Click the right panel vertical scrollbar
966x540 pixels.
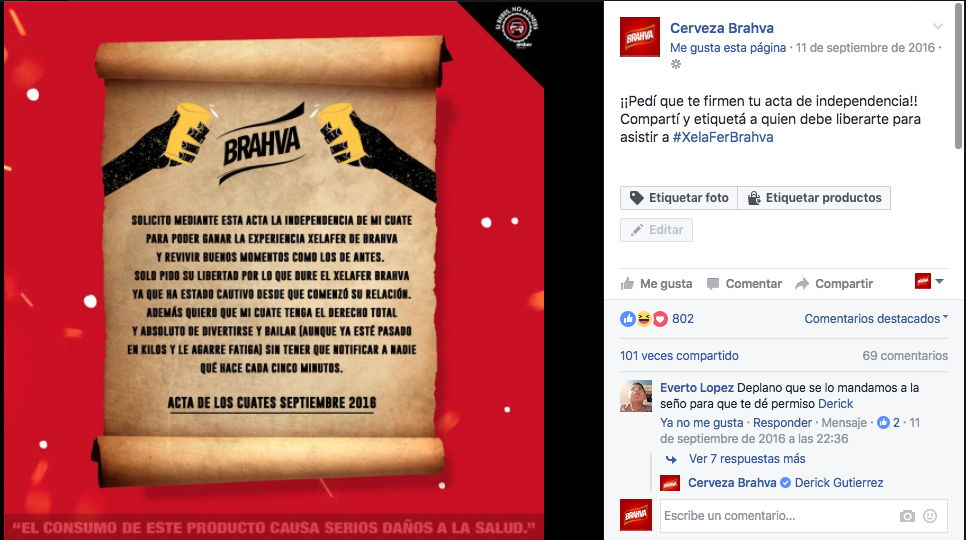958,74
